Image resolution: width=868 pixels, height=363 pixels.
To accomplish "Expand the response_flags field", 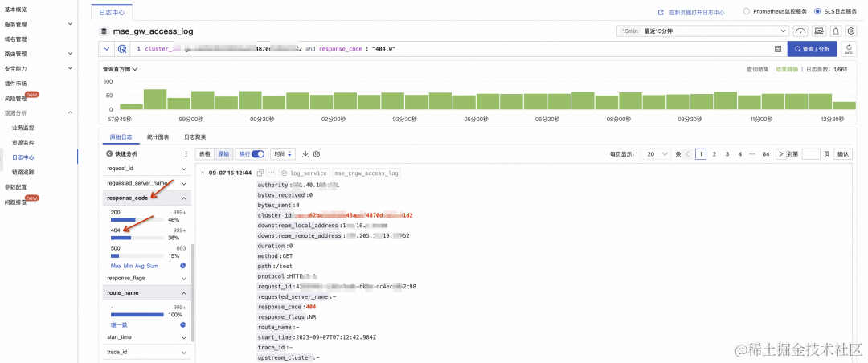I will [x=184, y=279].
